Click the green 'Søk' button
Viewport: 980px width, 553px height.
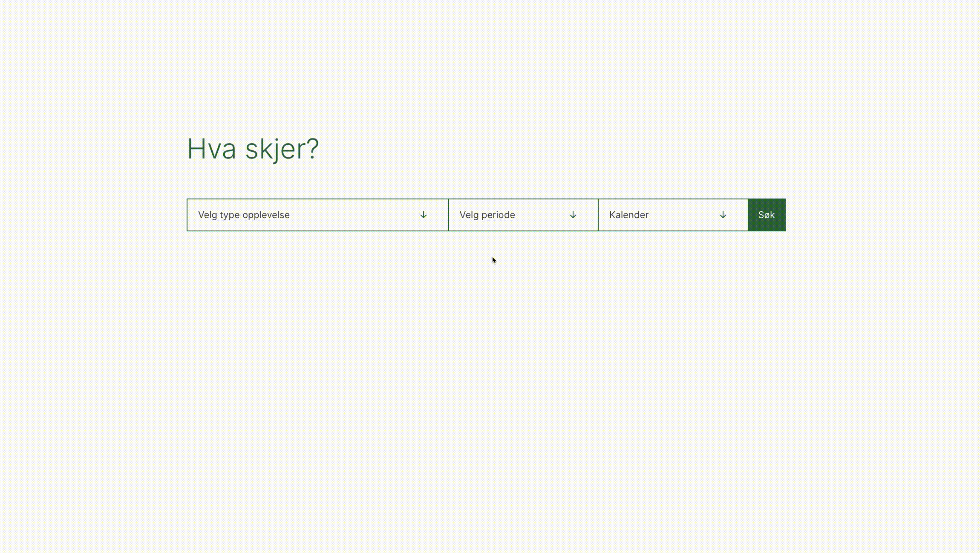coord(767,215)
